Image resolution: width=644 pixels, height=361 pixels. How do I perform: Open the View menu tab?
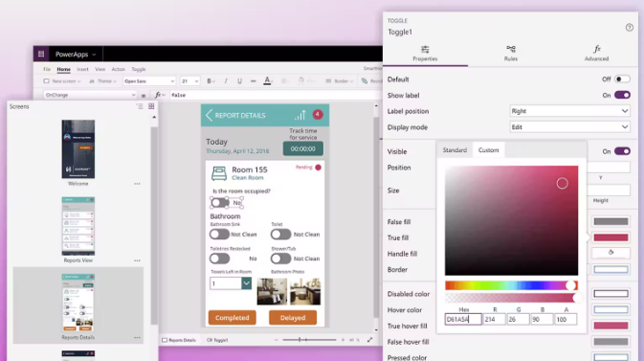tap(100, 69)
